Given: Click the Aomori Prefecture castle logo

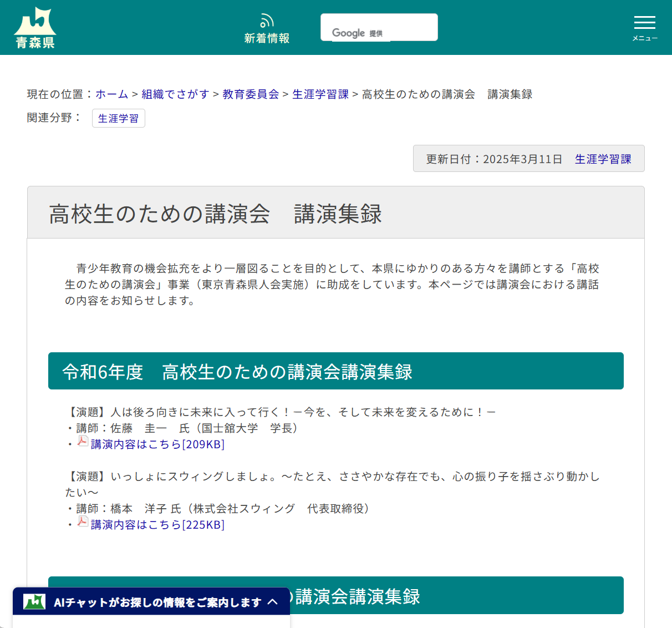Looking at the screenshot, I should point(34,19).
